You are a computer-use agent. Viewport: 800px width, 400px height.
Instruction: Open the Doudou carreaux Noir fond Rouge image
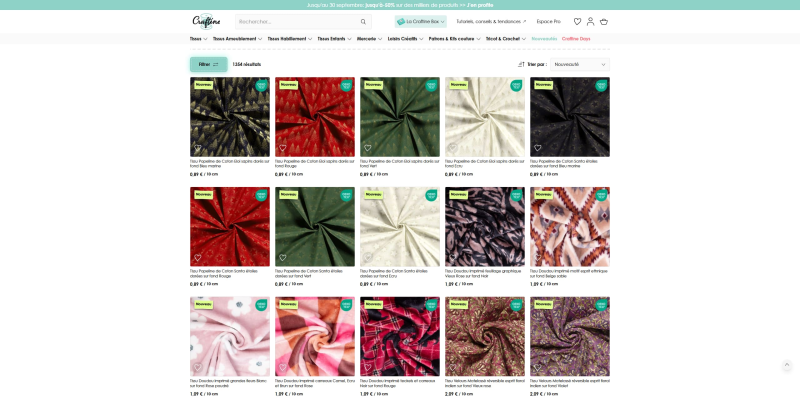coord(399,337)
